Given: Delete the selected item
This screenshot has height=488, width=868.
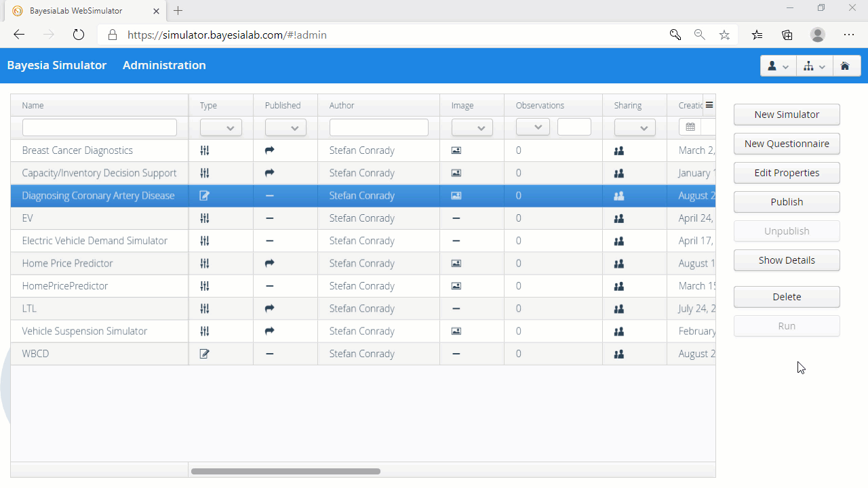Looking at the screenshot, I should tap(787, 297).
